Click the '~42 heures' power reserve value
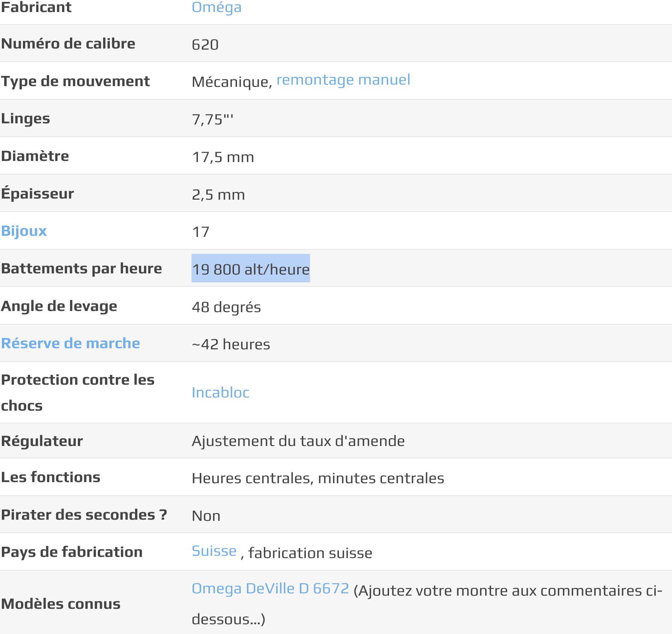 click(x=231, y=344)
